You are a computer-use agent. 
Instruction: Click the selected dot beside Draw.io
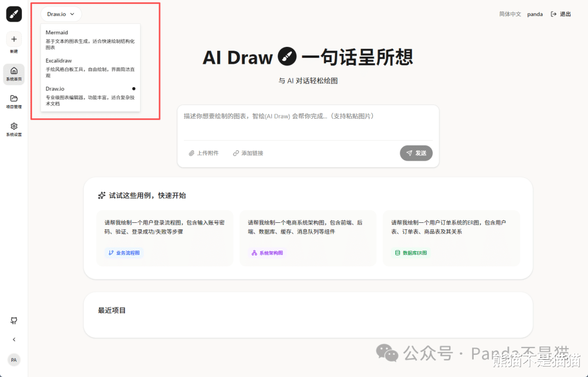[133, 89]
